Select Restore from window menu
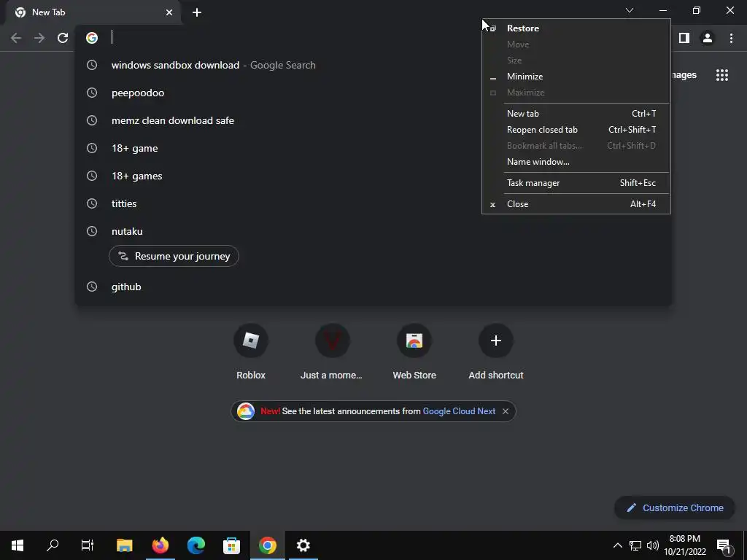The image size is (747, 560). pos(576,28)
